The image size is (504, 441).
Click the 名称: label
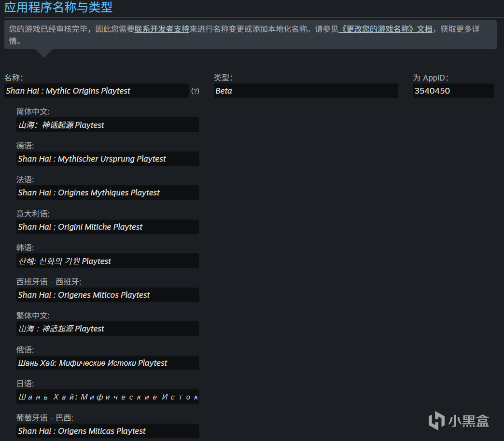[x=14, y=78]
